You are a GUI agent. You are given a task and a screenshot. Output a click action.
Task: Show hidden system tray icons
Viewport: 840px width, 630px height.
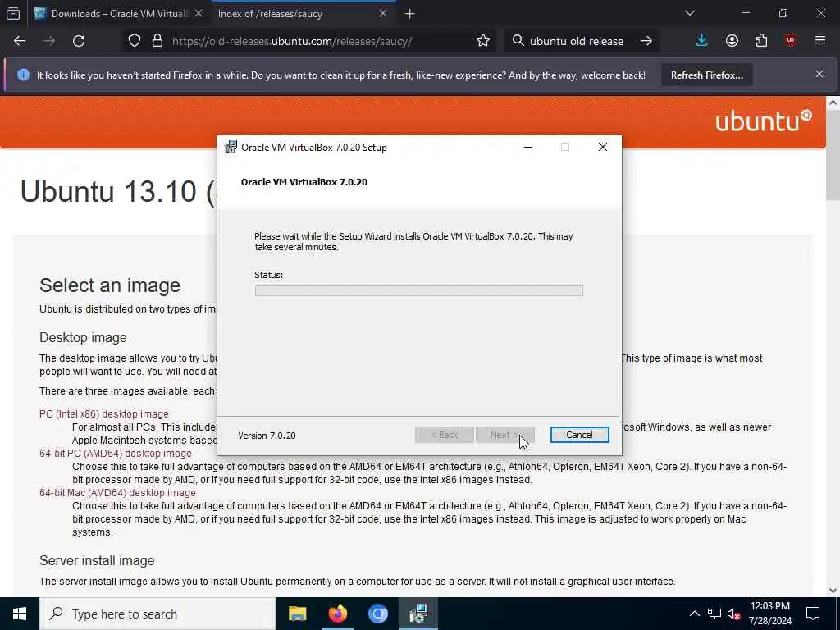click(x=694, y=614)
